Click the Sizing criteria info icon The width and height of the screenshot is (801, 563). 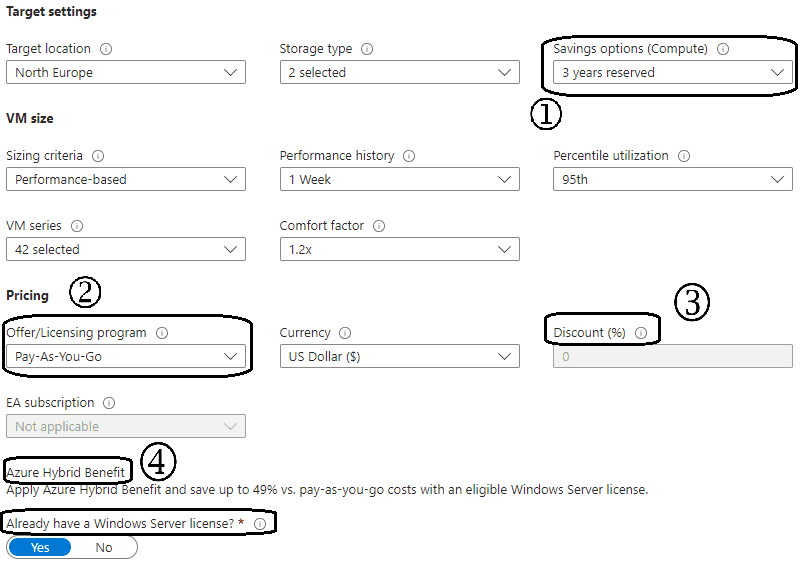pos(98,156)
